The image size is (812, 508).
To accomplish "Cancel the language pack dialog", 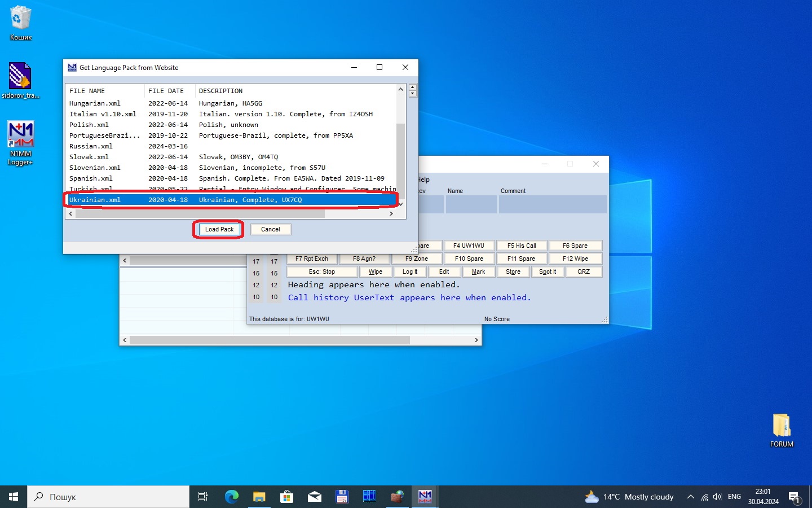I will pos(270,229).
